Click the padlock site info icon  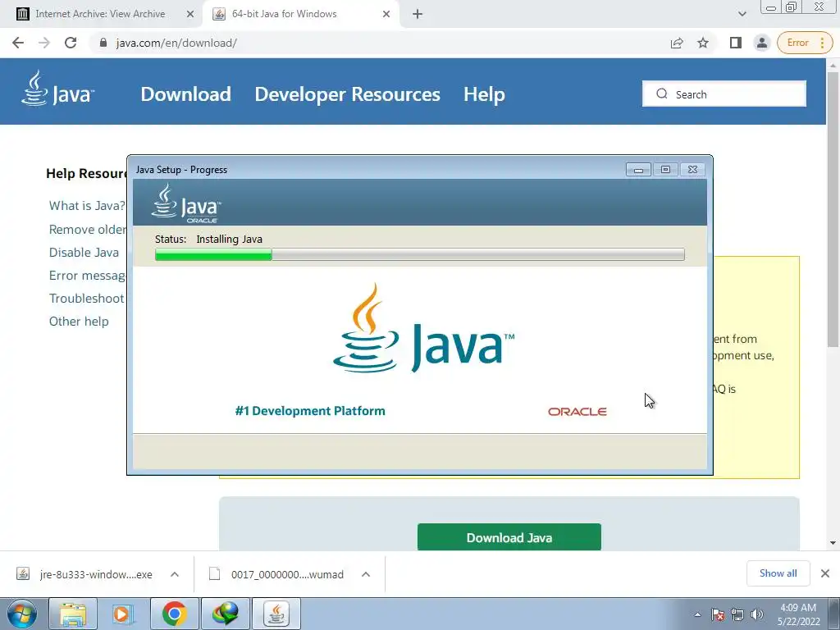[x=103, y=43]
